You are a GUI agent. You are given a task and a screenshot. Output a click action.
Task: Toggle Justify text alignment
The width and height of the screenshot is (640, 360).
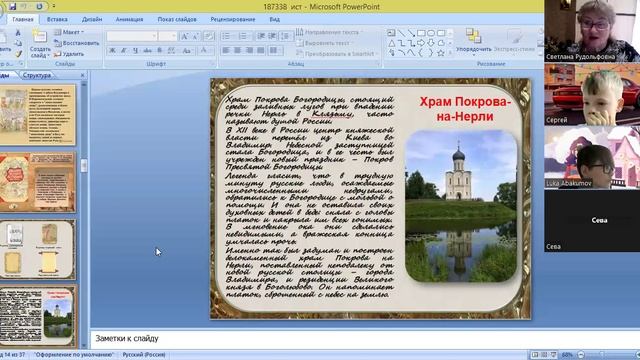(260, 50)
